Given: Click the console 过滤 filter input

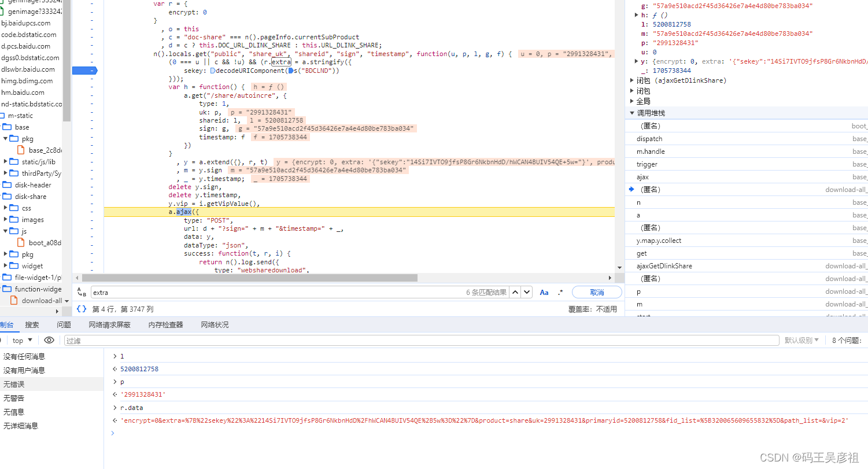Looking at the screenshot, I should pyautogui.click(x=421, y=341).
